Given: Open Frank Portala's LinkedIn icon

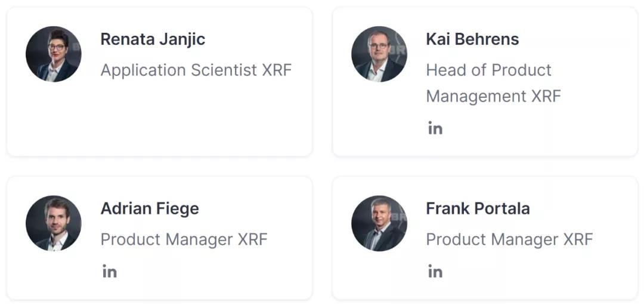Looking at the screenshot, I should (435, 272).
